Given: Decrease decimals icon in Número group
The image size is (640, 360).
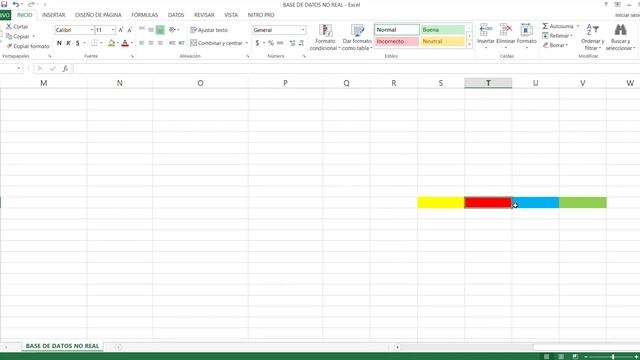Looking at the screenshot, I should pos(301,43).
